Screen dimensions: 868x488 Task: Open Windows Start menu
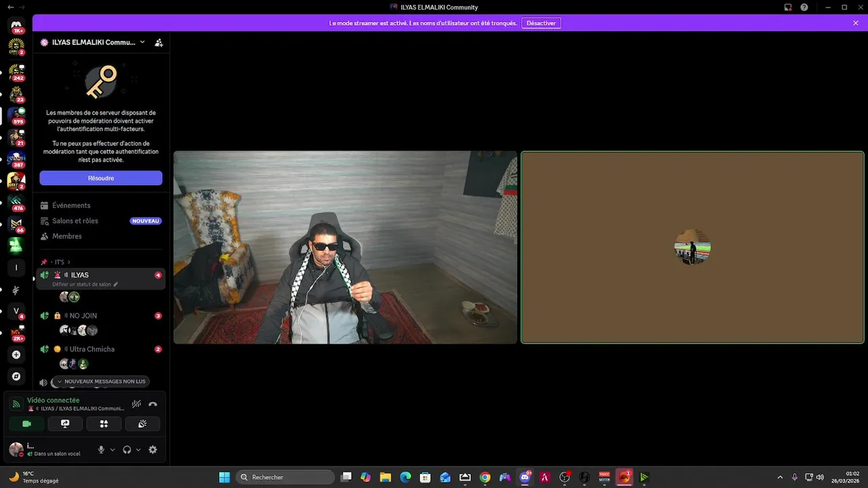pyautogui.click(x=224, y=477)
